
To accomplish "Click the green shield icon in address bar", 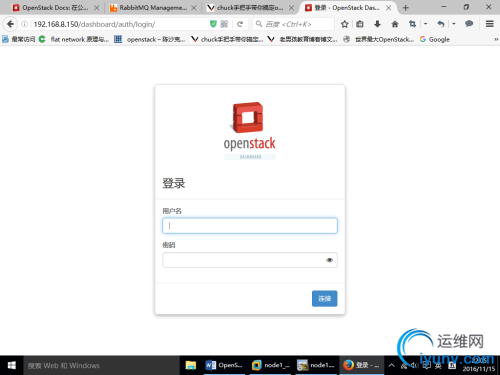I will coord(213,24).
